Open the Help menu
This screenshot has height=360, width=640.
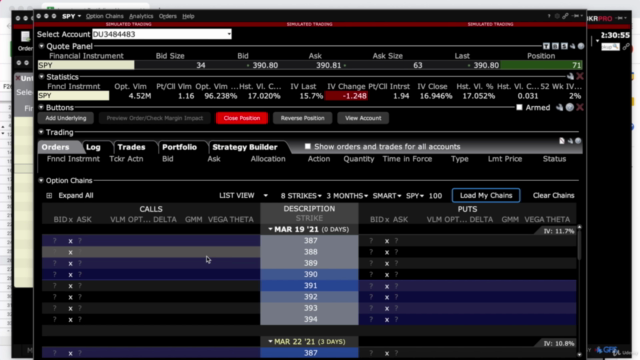pos(188,16)
